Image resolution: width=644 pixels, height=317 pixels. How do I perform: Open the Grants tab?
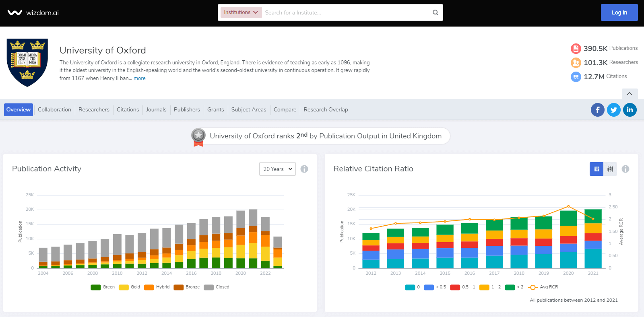click(x=215, y=110)
